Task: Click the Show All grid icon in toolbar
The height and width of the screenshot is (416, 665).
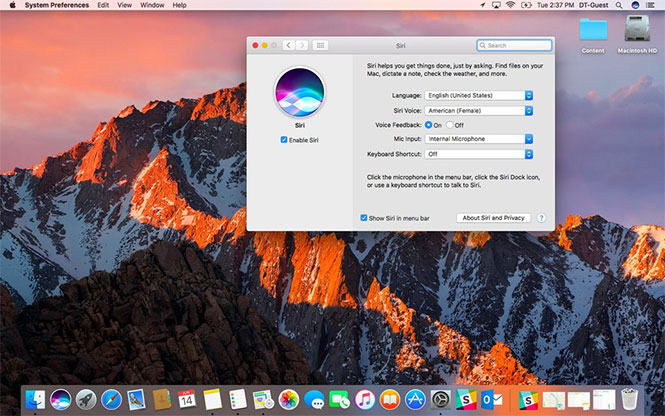Action: pyautogui.click(x=320, y=45)
